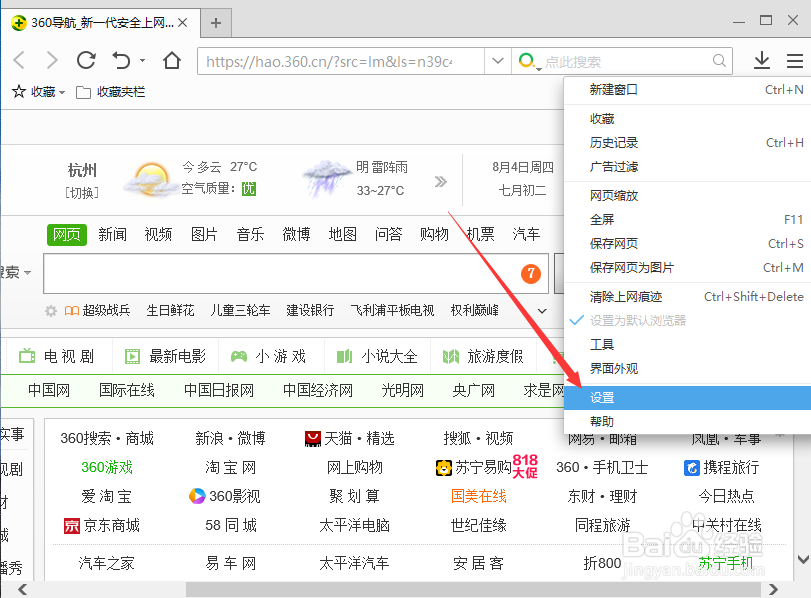Select 网页缩放 menu item
The height and width of the screenshot is (598, 811).
click(x=687, y=196)
